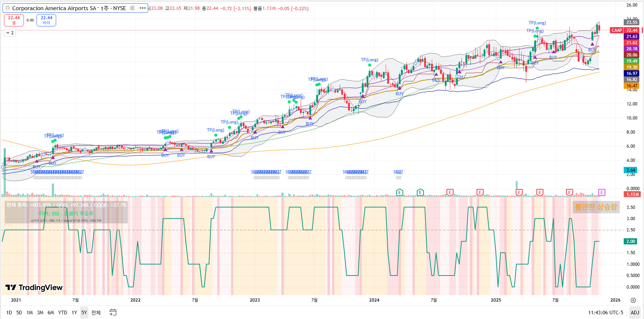Select the YTD time range

point(63,312)
